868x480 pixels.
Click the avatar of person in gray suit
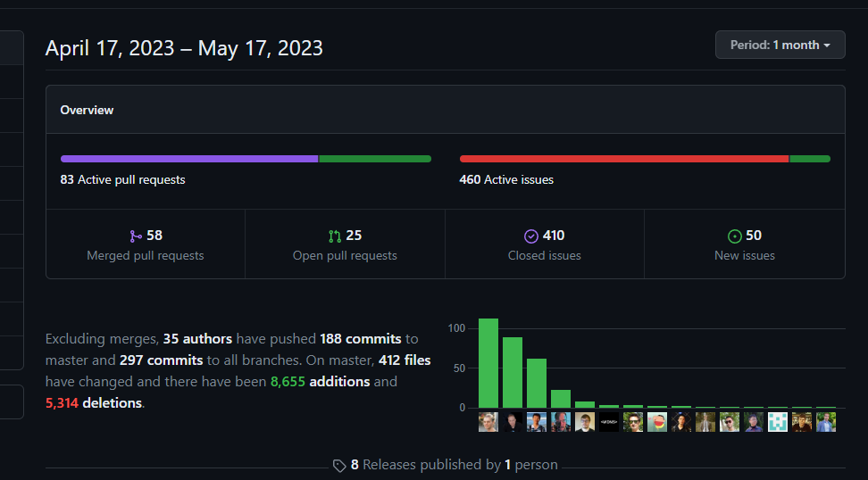(x=705, y=422)
